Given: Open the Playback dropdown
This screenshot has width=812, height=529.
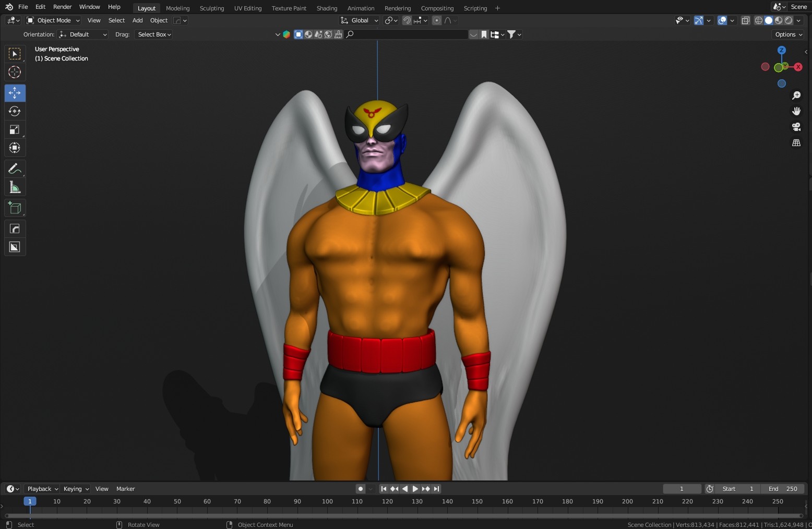Looking at the screenshot, I should click(x=42, y=489).
